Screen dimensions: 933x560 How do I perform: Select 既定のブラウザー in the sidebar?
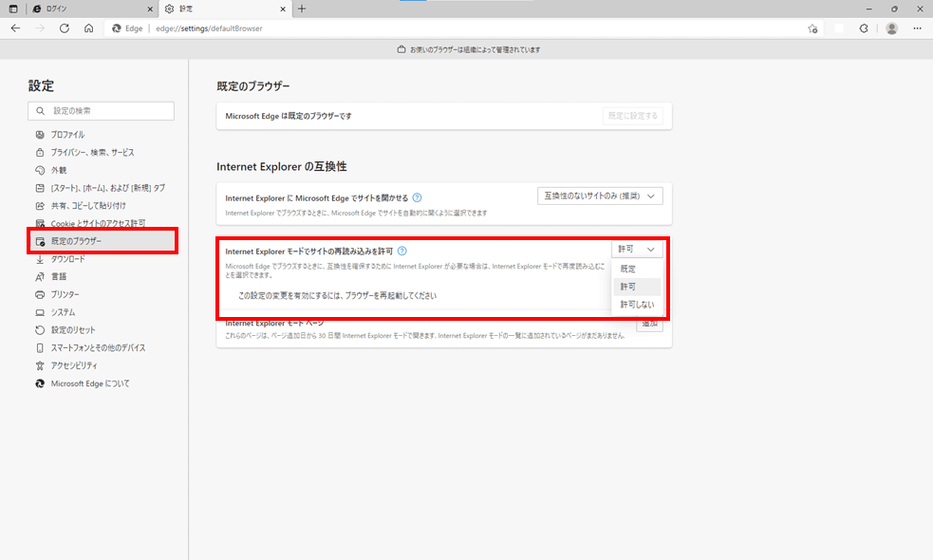103,241
